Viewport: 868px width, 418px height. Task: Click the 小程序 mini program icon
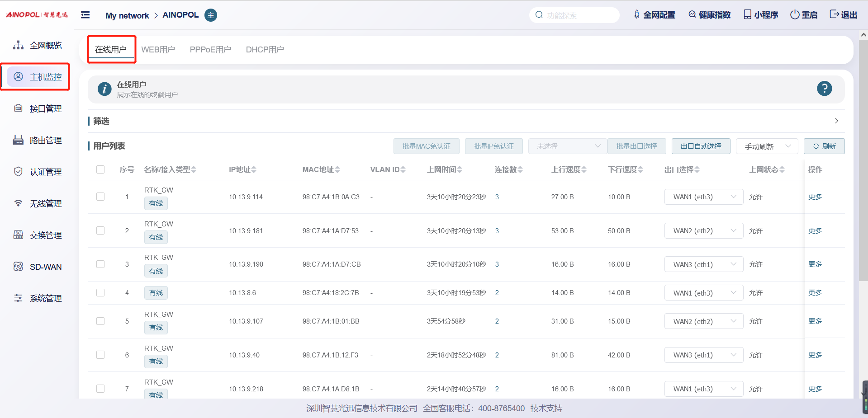747,14
